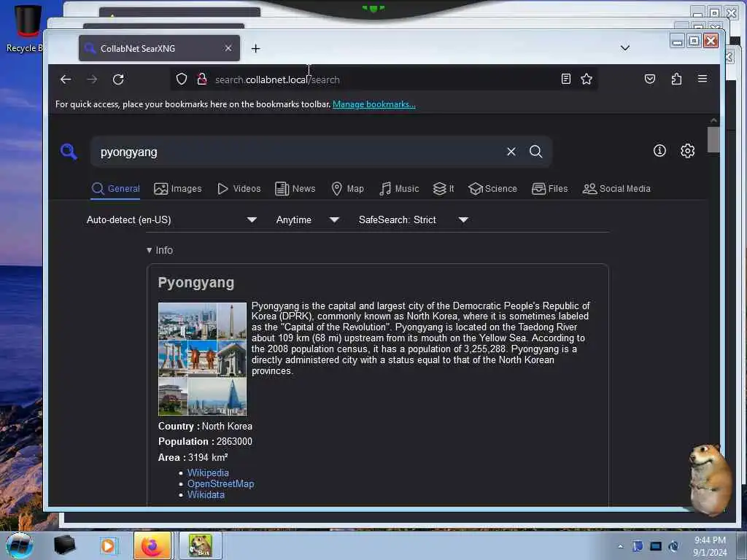The width and height of the screenshot is (747, 560).
Task: Toggle reader view icon in address bar
Action: (x=565, y=79)
